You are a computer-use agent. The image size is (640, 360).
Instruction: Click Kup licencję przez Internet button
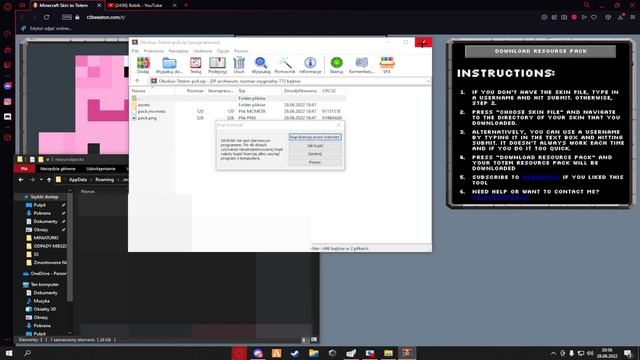point(315,137)
